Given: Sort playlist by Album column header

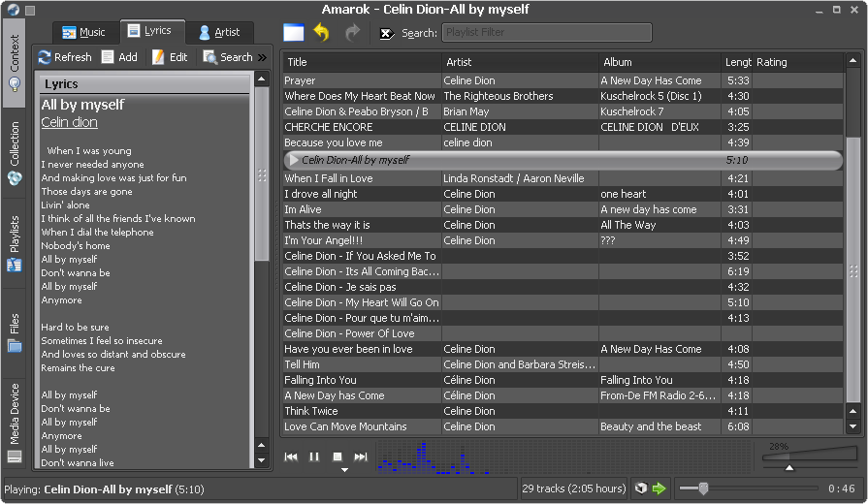Looking at the screenshot, I should [x=659, y=62].
